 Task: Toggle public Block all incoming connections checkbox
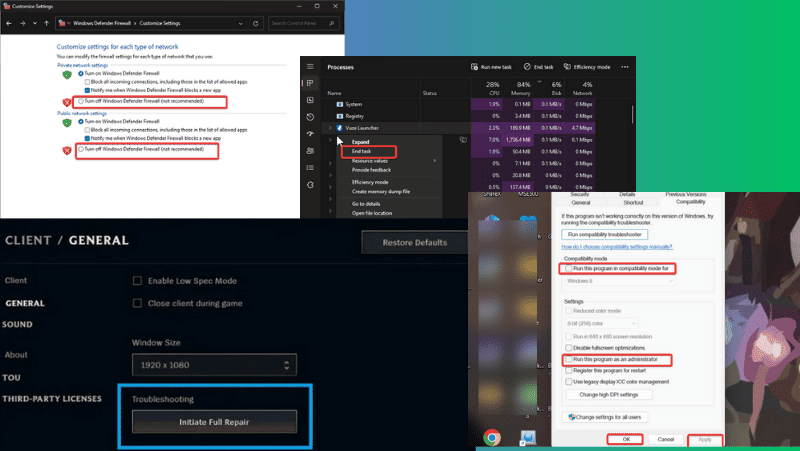point(87,130)
